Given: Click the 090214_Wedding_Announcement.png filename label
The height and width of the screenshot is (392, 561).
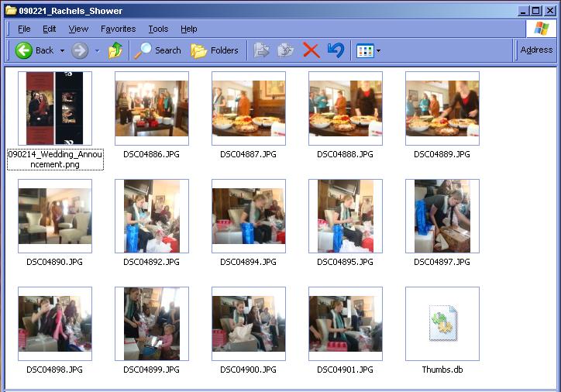Looking at the screenshot, I should (55, 160).
